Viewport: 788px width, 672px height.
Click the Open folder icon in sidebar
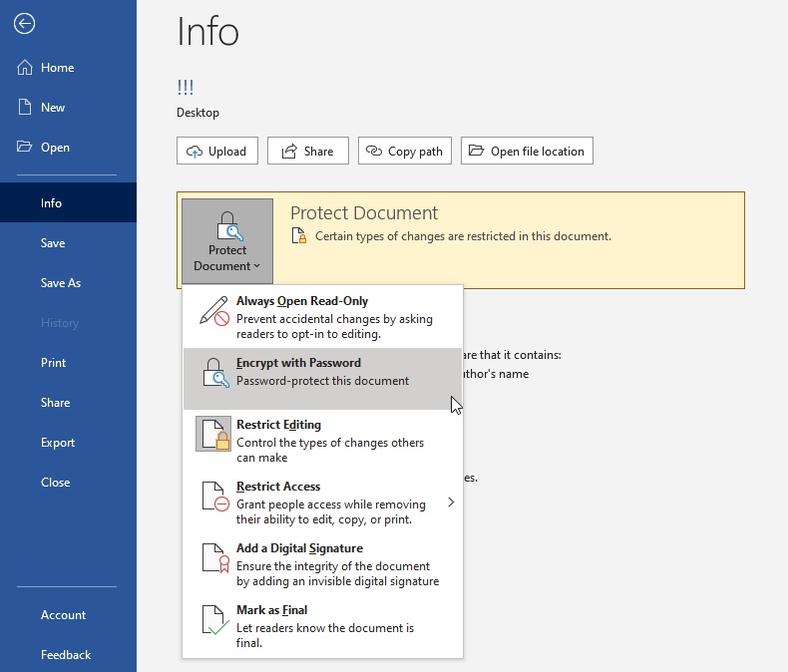click(25, 148)
